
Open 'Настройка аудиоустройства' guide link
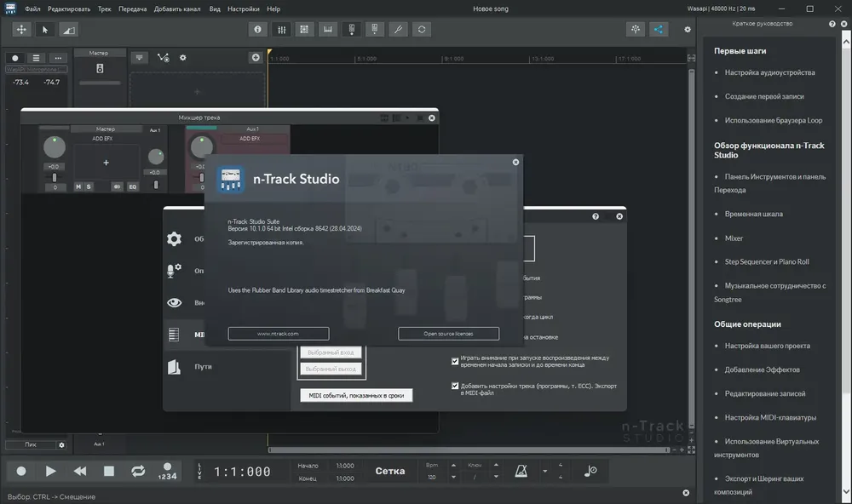pos(769,72)
